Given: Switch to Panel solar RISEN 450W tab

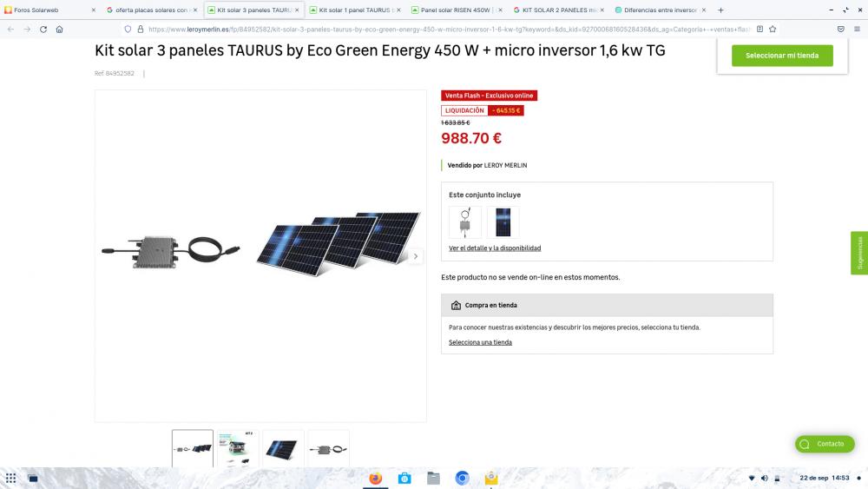Looking at the screenshot, I should tap(457, 10).
